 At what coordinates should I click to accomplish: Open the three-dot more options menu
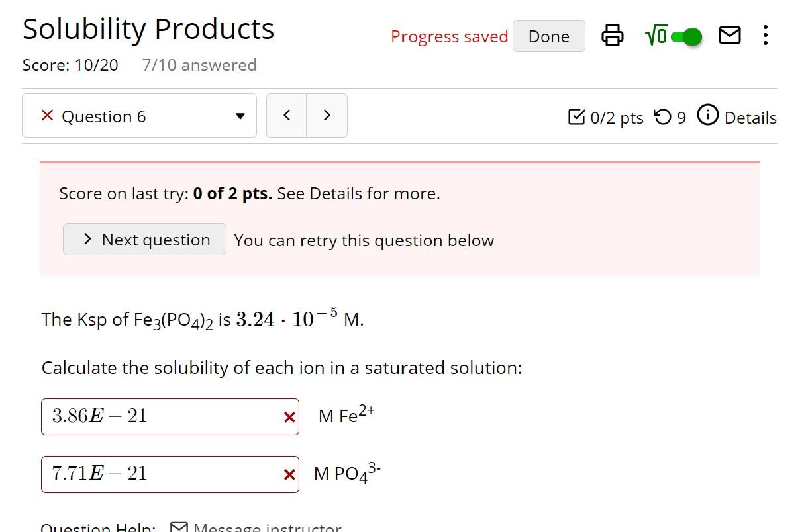point(766,36)
